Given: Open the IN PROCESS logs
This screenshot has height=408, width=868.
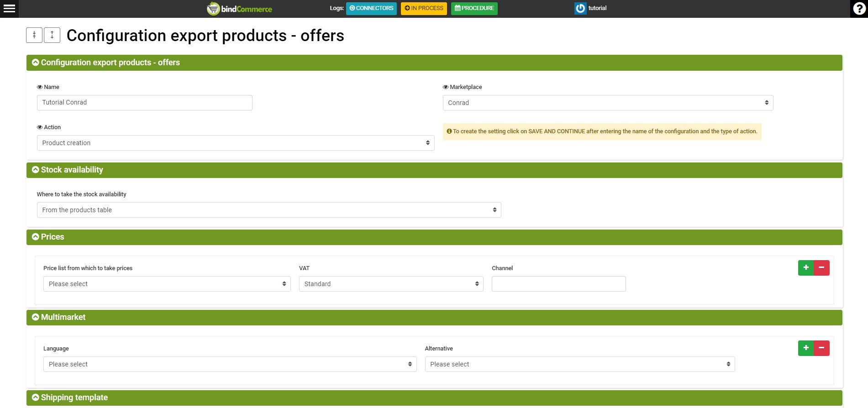Looking at the screenshot, I should point(424,8).
